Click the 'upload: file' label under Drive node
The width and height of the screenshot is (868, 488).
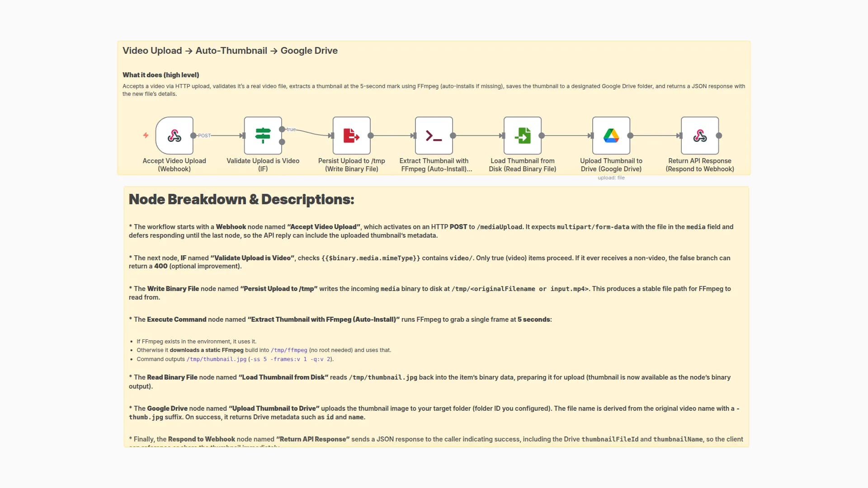tap(611, 178)
